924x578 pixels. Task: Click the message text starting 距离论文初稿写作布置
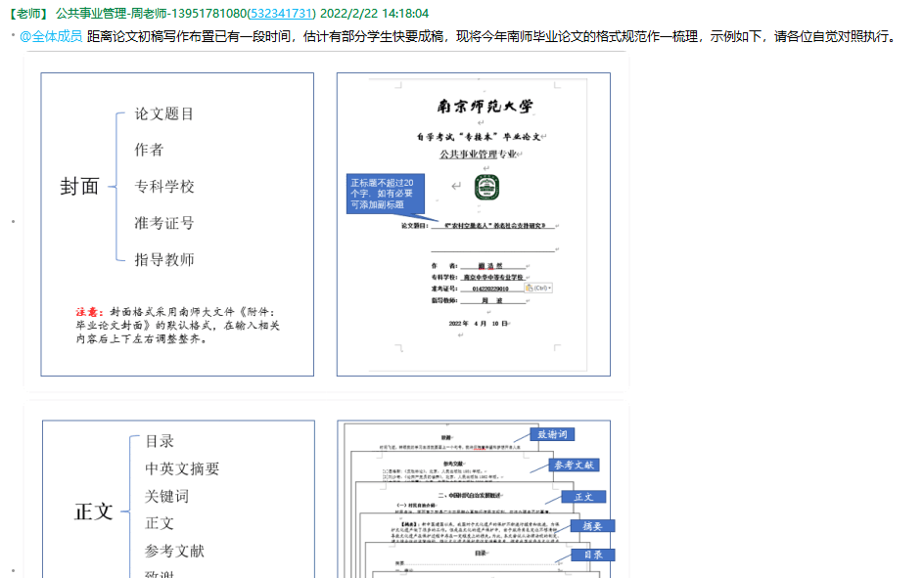tap(493, 36)
